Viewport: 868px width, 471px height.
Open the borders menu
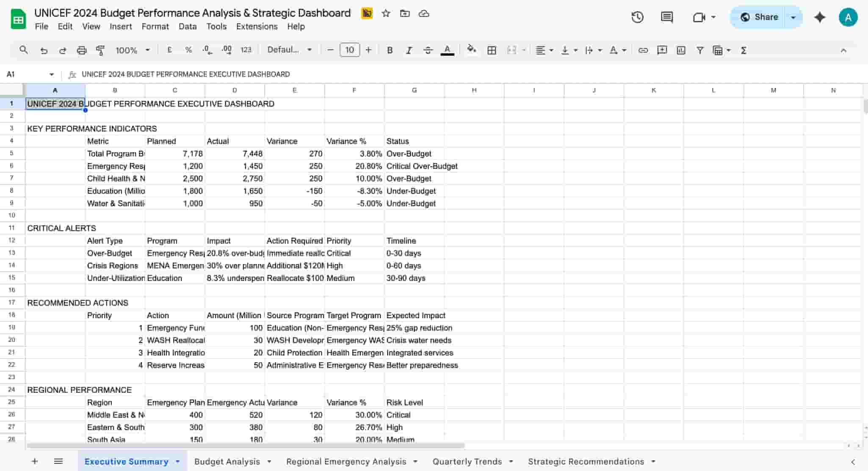pyautogui.click(x=492, y=50)
